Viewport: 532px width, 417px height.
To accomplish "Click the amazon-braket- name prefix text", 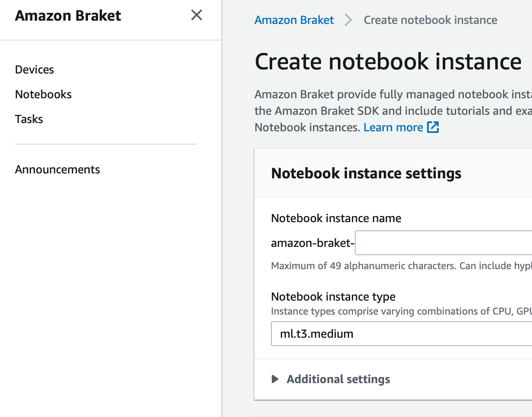I will 312,243.
